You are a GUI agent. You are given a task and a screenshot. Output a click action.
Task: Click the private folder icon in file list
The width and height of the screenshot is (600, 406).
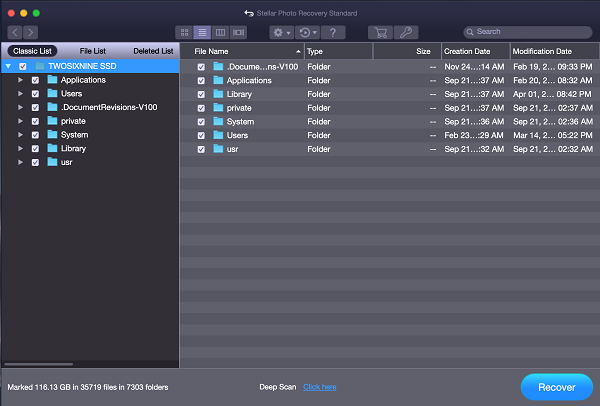tap(218, 108)
